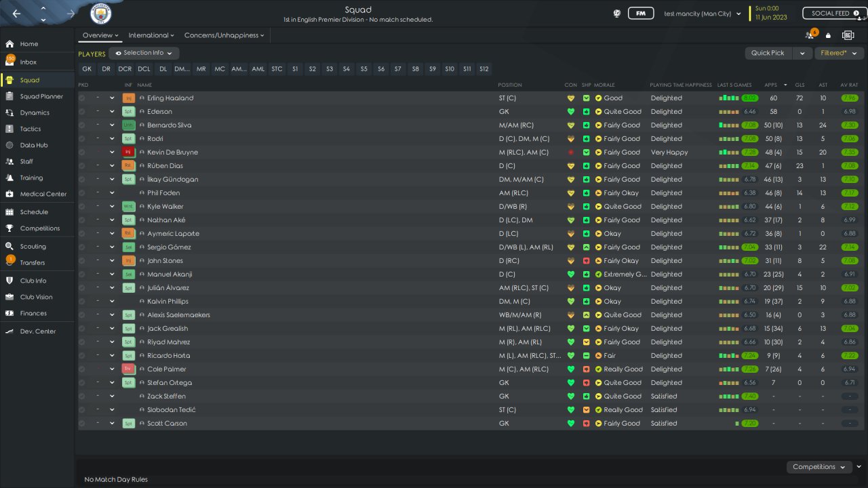Toggle pick circle for Scott Carson
868x488 pixels.
click(82, 424)
